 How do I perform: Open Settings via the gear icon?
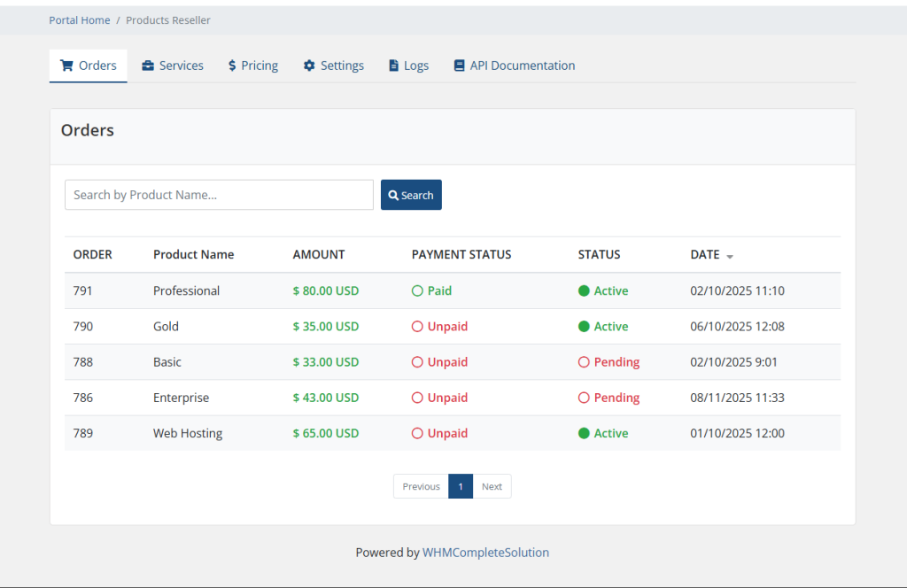click(308, 65)
